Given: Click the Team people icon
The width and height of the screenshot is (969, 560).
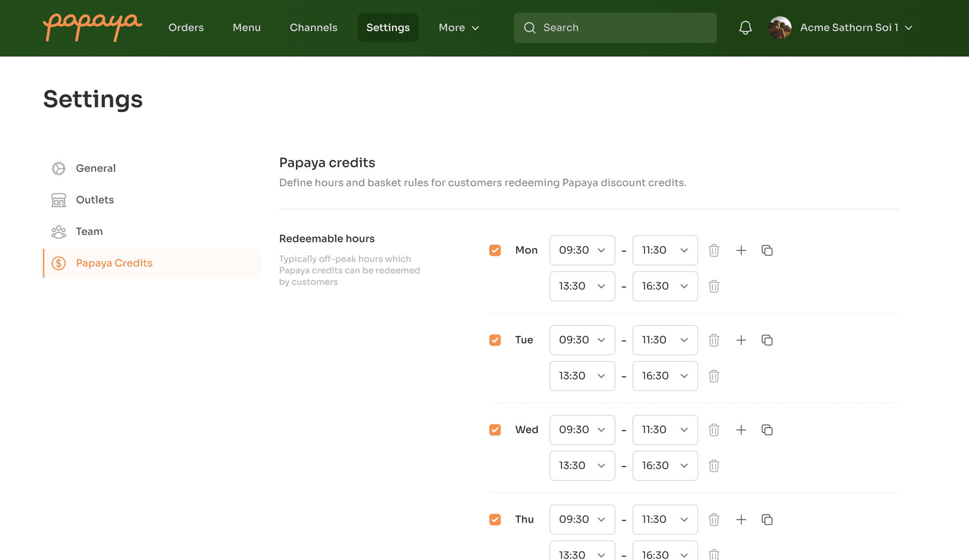Looking at the screenshot, I should 58,232.
